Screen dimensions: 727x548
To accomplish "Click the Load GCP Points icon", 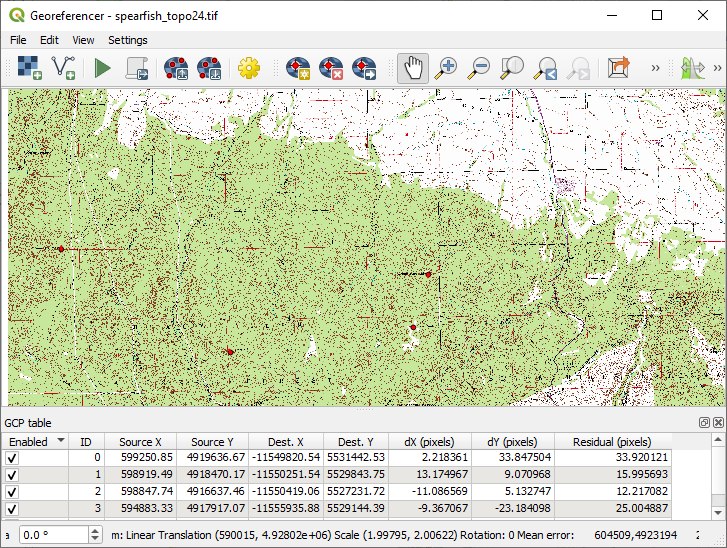I will [177, 68].
